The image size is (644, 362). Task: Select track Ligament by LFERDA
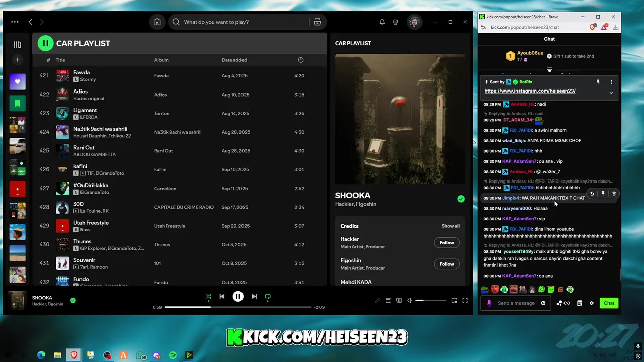pyautogui.click(x=180, y=113)
